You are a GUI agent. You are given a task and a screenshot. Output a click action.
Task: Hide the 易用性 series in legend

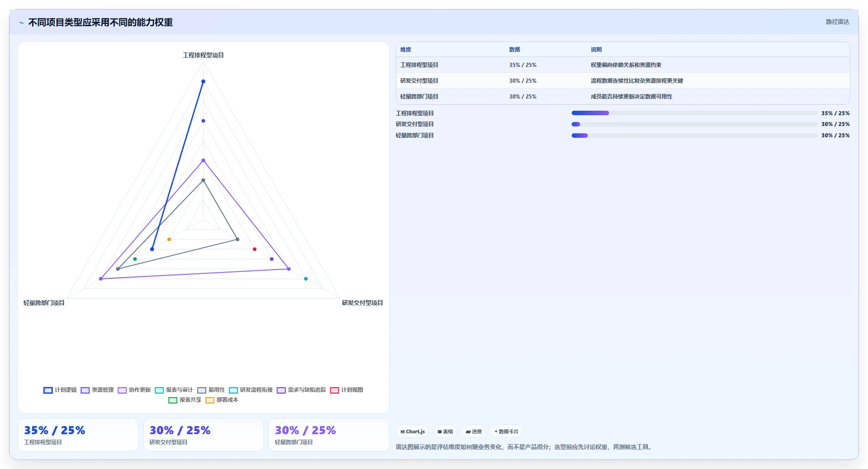click(211, 390)
